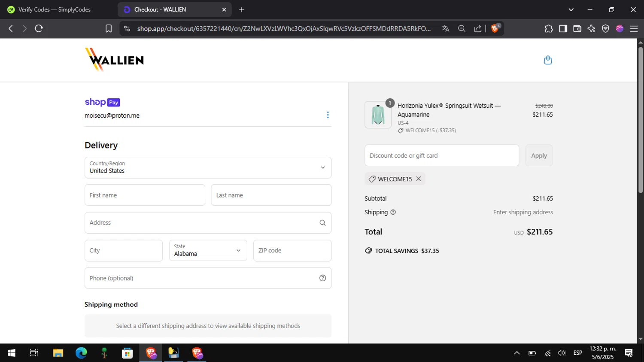Click the share page icon
Screen dimensions: 644x362
click(x=477, y=28)
